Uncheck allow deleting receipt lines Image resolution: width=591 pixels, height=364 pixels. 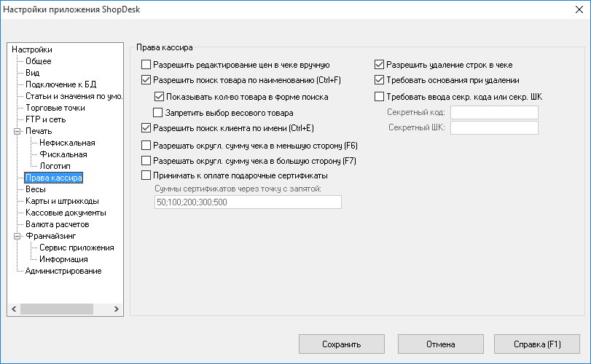(x=379, y=65)
